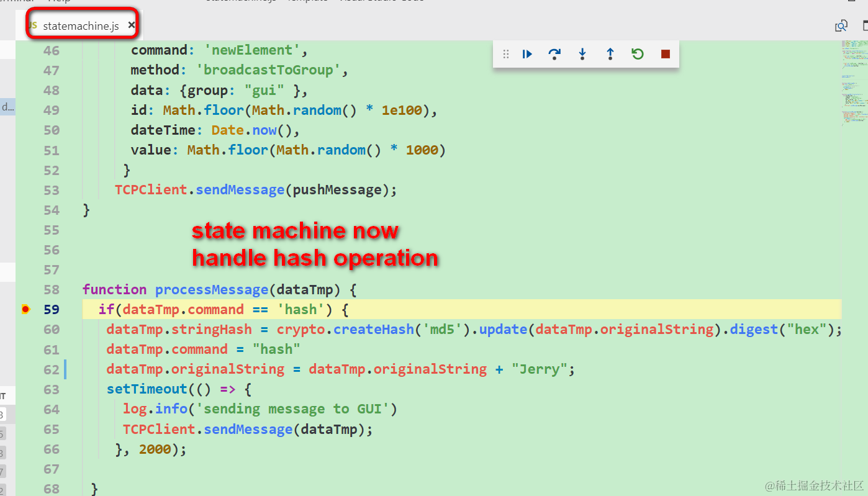Screen dimensions: 868x496
Task: Click line number 58 in the gutter
Action: point(52,290)
